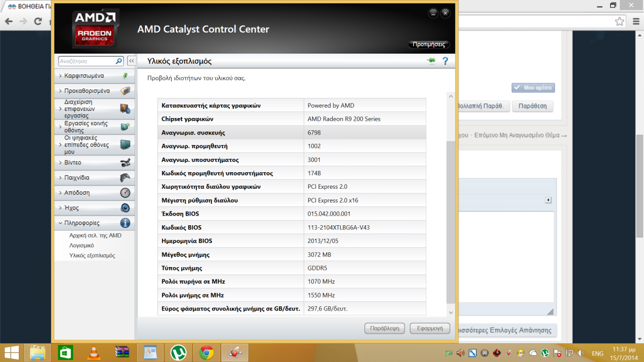Screen dimensions: 644x362
Task: Click the Παράβλεψη button
Action: 384,328
